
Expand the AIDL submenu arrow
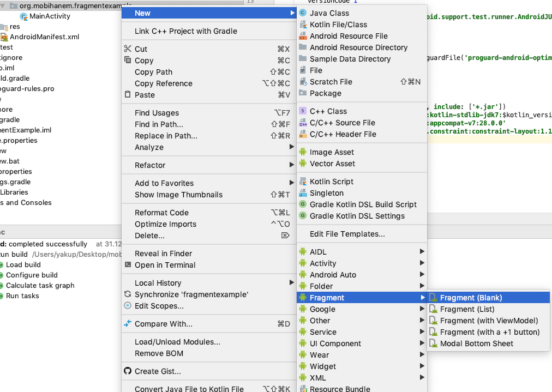422,251
